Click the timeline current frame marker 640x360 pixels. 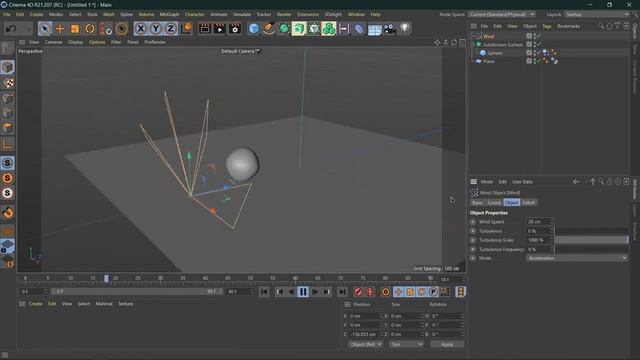(106, 278)
